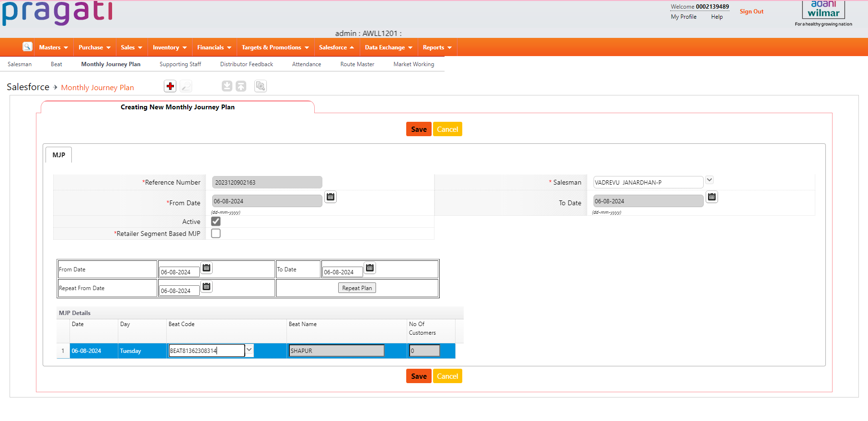Viewport: 868px width, 421px height.
Task: Click the No Of Customers field
Action: pyautogui.click(x=424, y=351)
